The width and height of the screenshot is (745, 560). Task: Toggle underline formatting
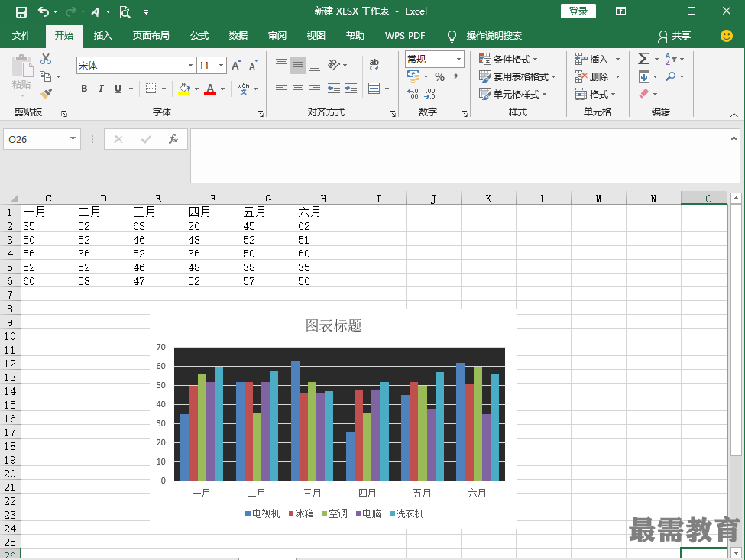[x=118, y=89]
